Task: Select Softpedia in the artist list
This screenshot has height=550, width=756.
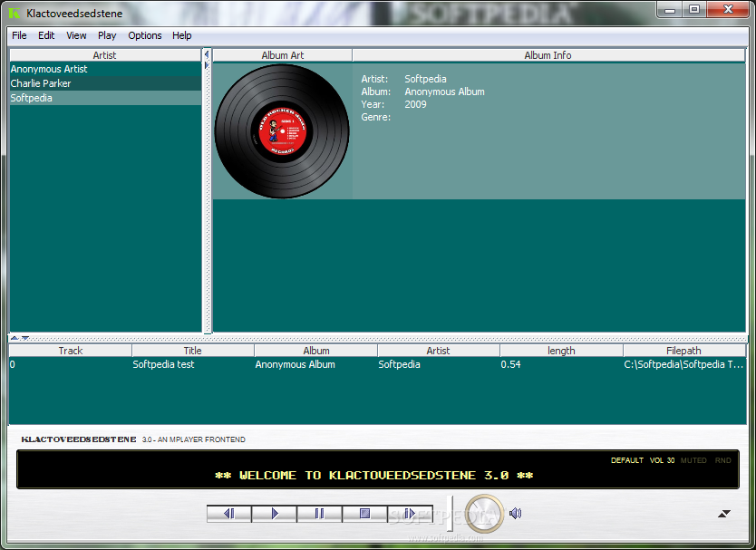Action: (x=105, y=98)
